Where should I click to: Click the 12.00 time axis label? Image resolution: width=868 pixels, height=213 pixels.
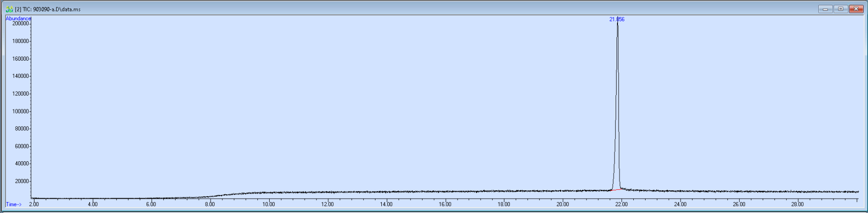point(328,204)
